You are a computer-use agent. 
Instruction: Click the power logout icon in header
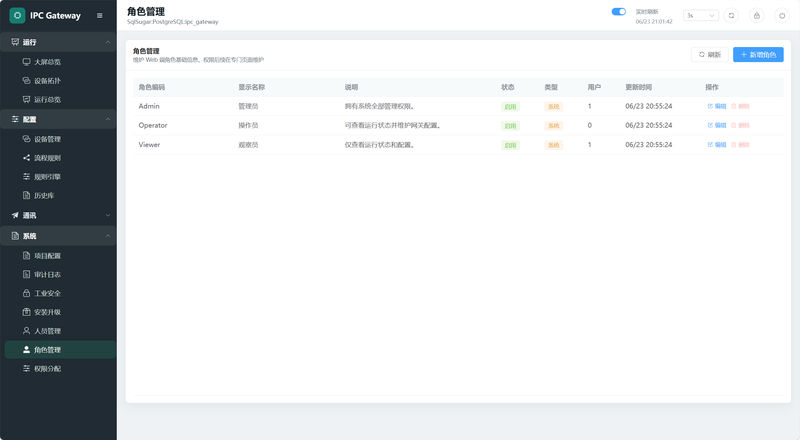point(782,16)
